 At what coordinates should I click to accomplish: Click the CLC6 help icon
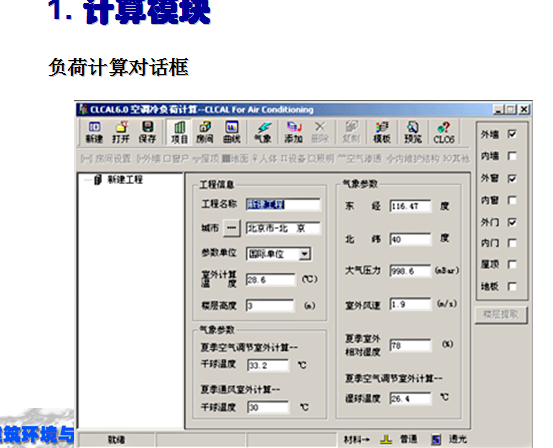[444, 132]
